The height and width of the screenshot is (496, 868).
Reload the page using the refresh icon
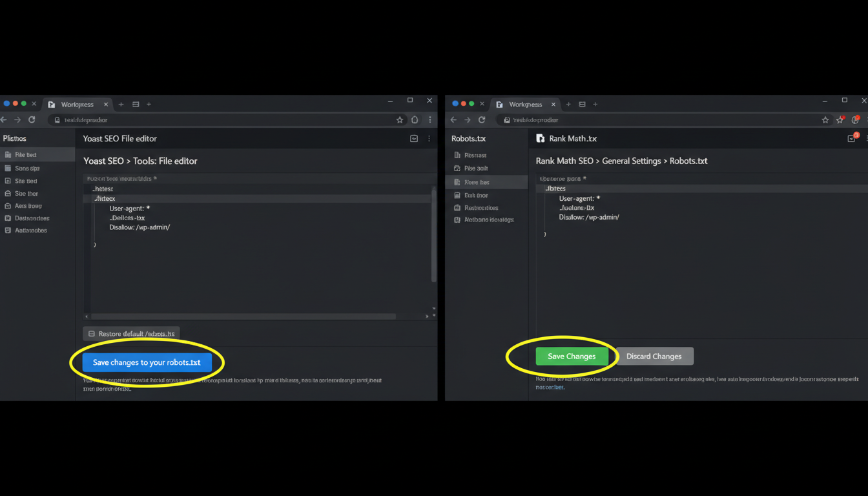tap(32, 119)
